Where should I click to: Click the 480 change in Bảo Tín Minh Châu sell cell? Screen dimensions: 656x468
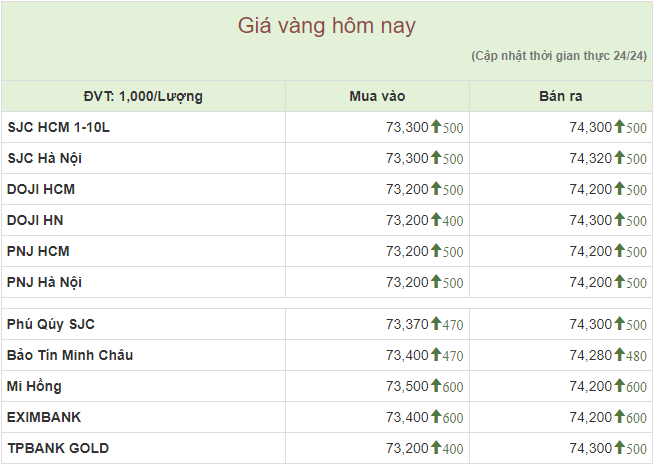tap(637, 356)
